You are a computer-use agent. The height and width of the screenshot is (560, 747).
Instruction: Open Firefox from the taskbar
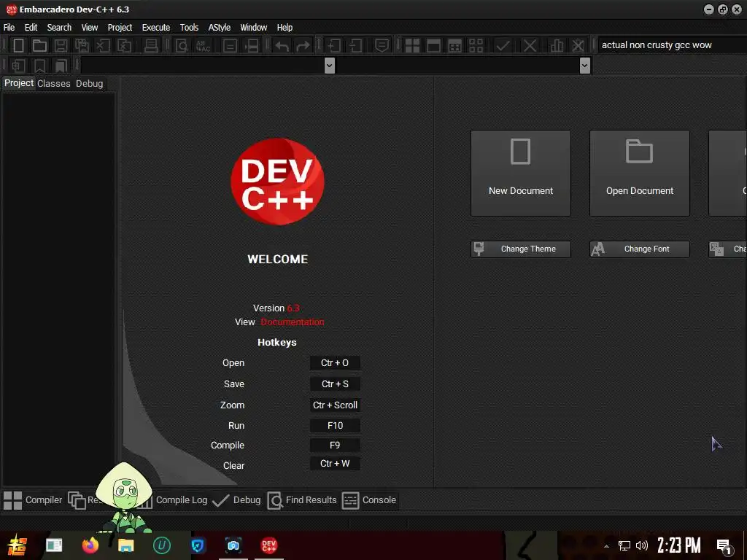pos(90,545)
